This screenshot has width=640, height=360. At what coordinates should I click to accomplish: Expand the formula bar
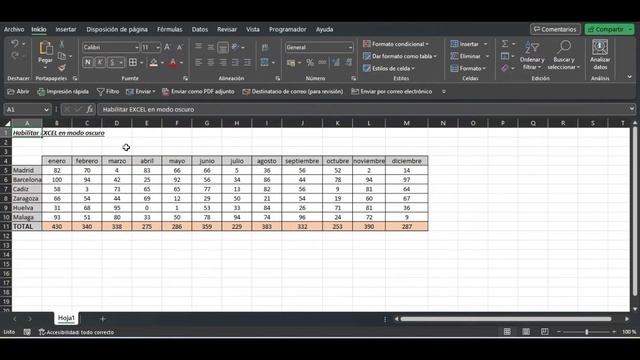631,109
